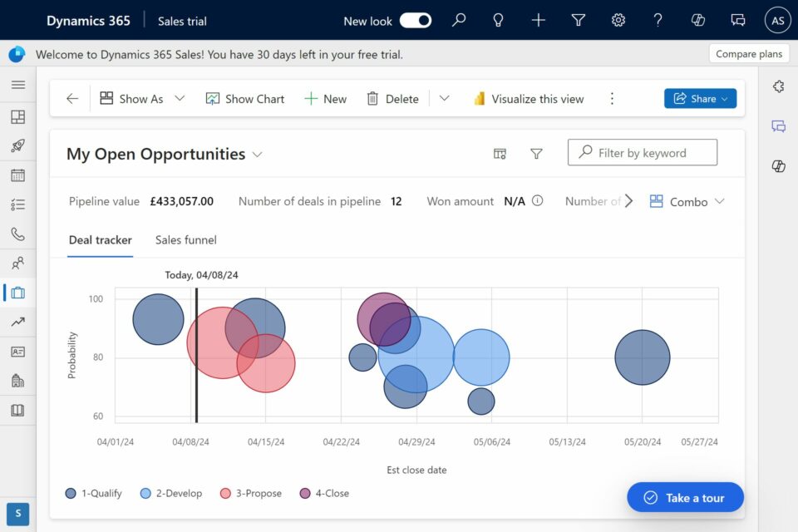Toggle the New look switch
Screen dimensions: 798x532
click(415, 21)
